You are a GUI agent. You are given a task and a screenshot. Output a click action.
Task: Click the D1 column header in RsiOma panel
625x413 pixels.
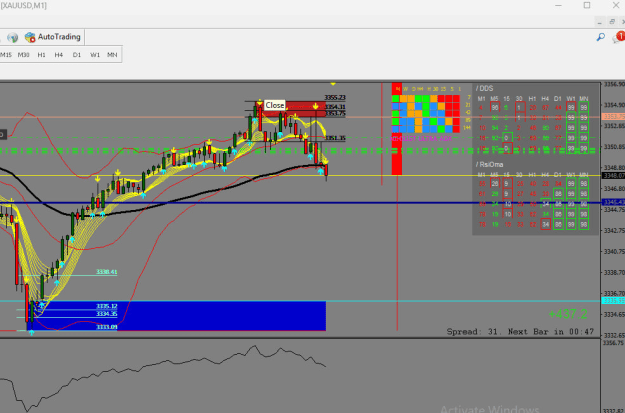[x=558, y=175]
